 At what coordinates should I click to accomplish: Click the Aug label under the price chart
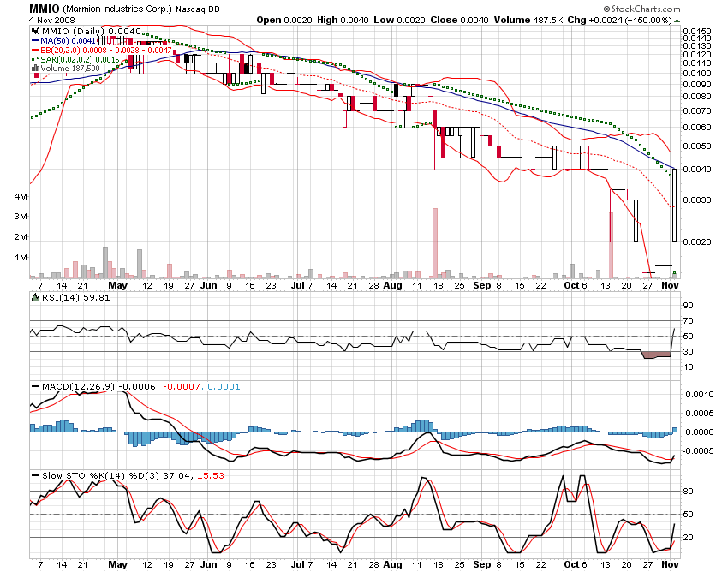(x=393, y=285)
